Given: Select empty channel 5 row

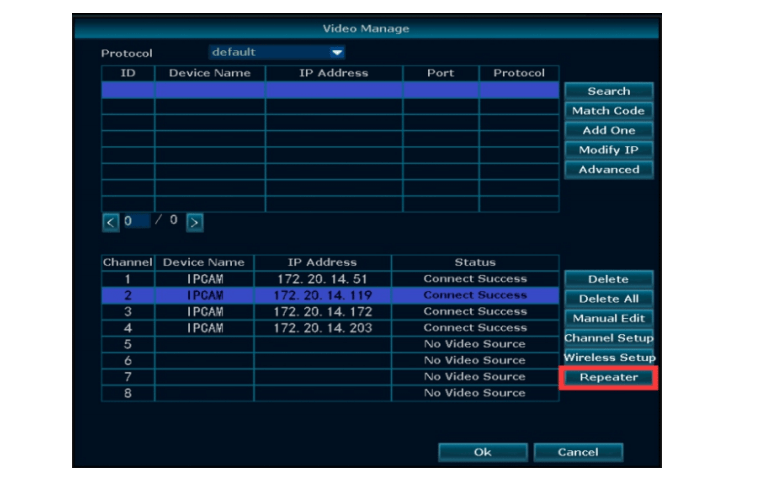Looking at the screenshot, I should tap(329, 344).
